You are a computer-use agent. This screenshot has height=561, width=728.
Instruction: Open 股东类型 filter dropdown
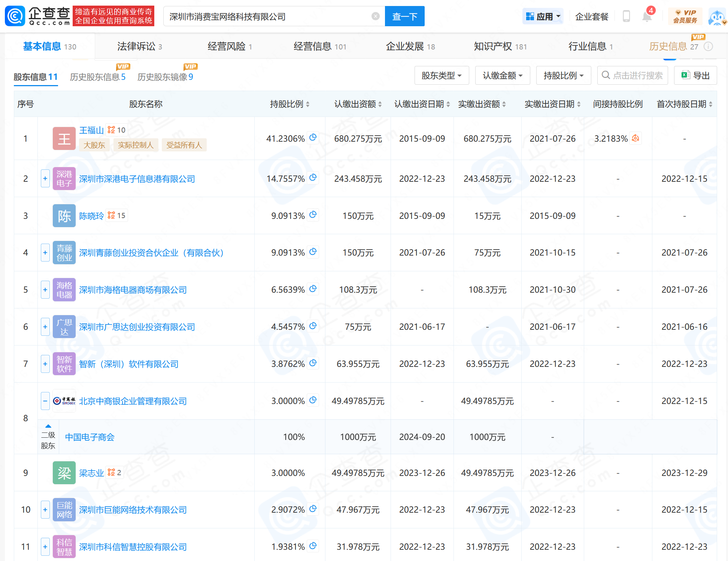[441, 76]
